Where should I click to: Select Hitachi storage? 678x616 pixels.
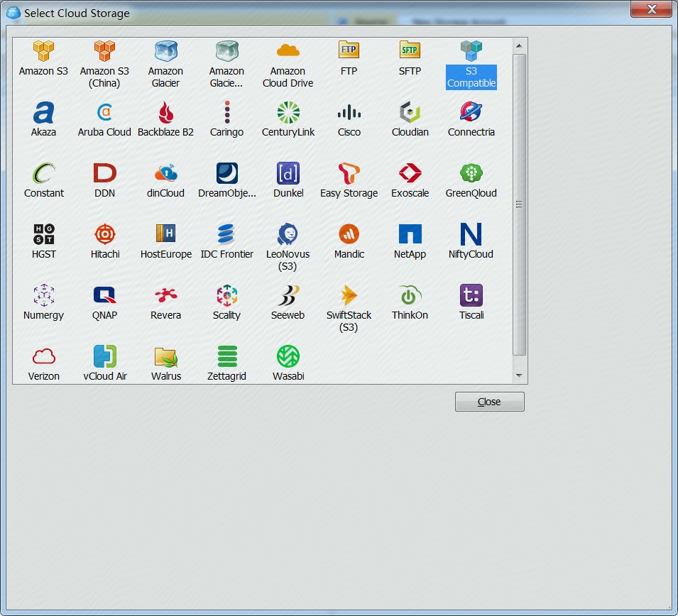coord(104,234)
